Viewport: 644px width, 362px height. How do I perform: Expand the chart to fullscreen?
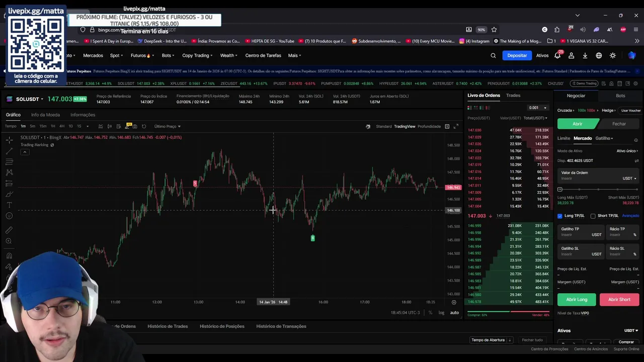456,126
